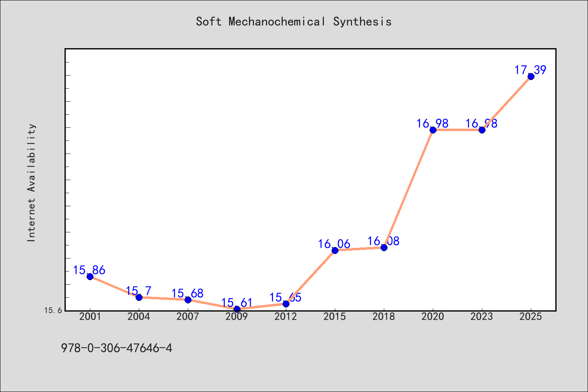Click the 17.39 value label
The width and height of the screenshot is (588, 392).
(530, 70)
